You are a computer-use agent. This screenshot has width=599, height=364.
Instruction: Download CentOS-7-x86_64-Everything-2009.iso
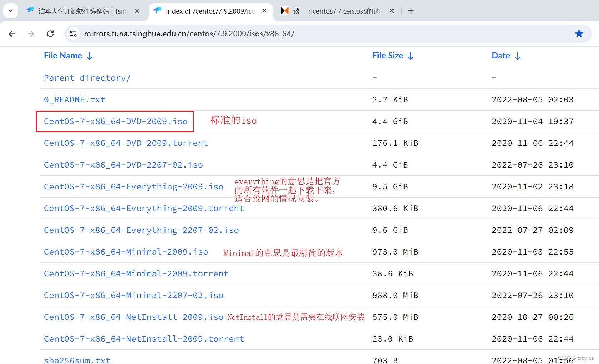134,186
